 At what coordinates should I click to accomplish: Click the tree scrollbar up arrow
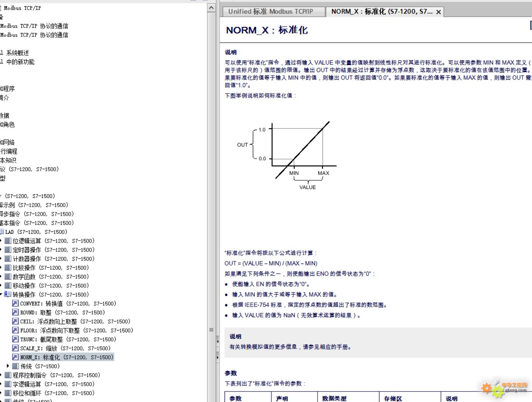click(211, 8)
